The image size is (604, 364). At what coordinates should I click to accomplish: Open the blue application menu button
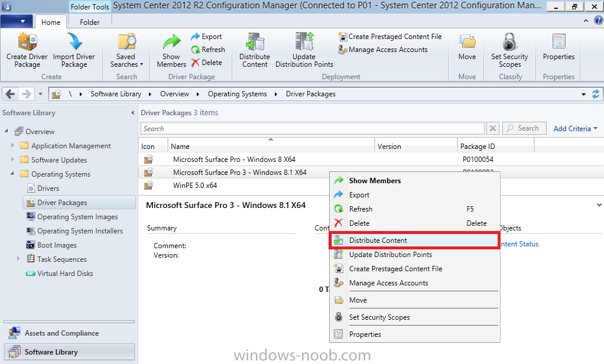tap(17, 21)
